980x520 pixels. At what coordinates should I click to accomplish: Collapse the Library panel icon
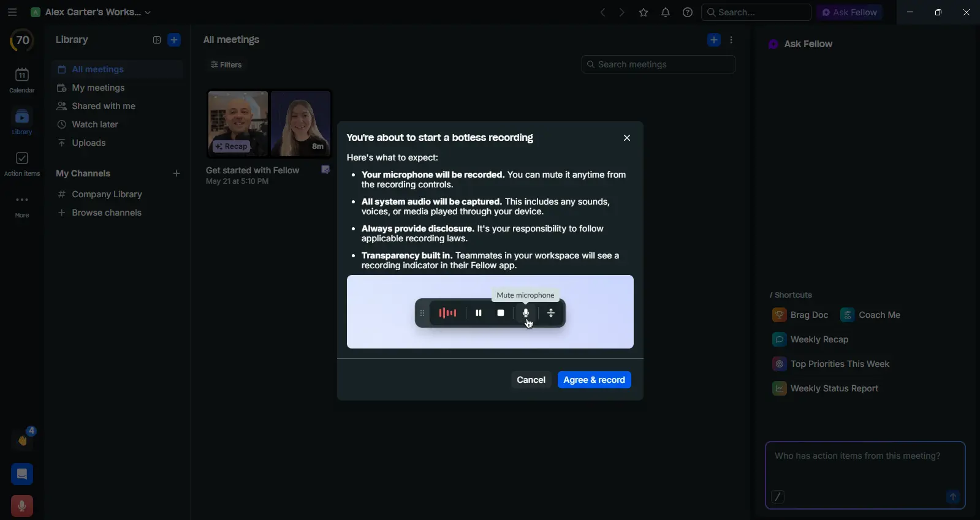click(156, 40)
